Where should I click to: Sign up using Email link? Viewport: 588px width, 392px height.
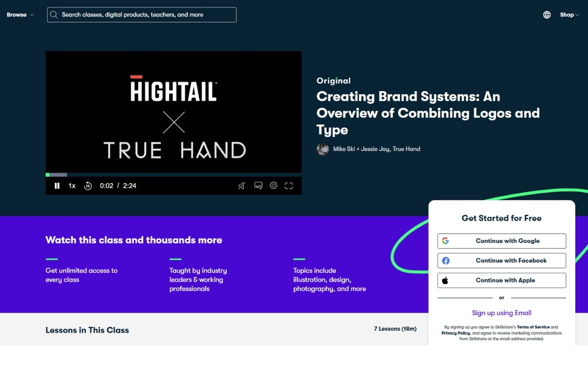click(x=501, y=313)
